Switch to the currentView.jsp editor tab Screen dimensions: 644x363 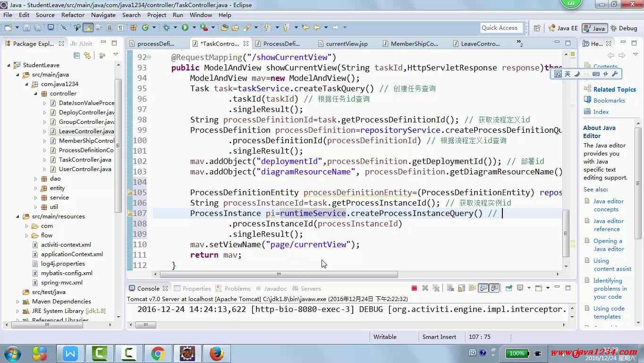pos(347,43)
